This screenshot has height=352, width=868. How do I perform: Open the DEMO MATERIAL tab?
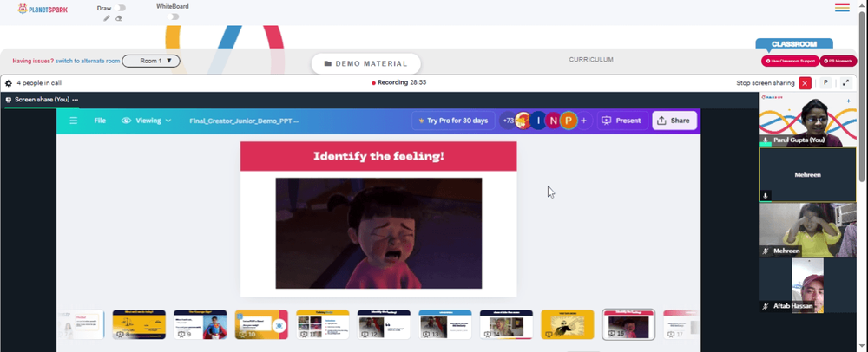(366, 64)
